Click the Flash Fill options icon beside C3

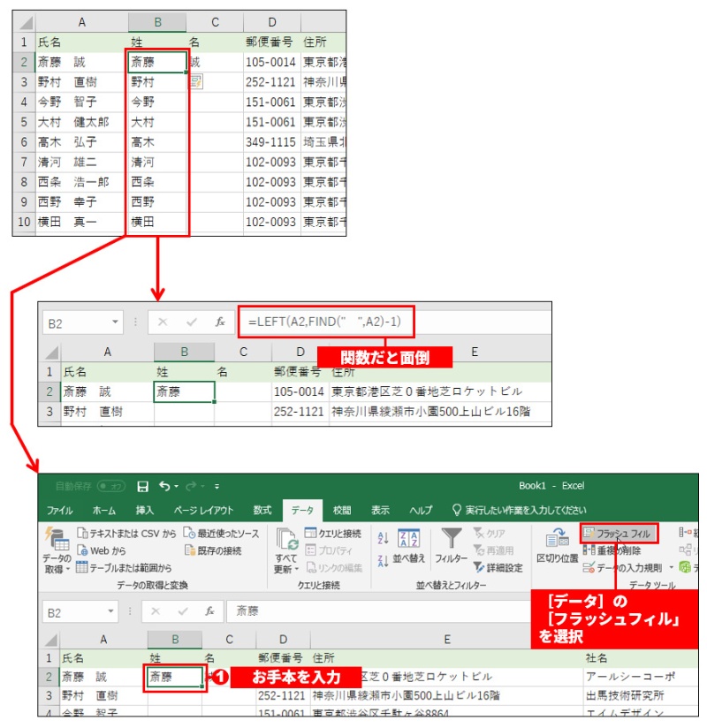pos(196,81)
